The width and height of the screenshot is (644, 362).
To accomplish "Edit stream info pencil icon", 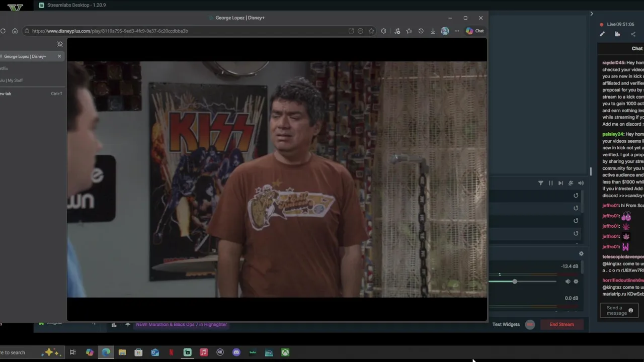I will point(602,34).
